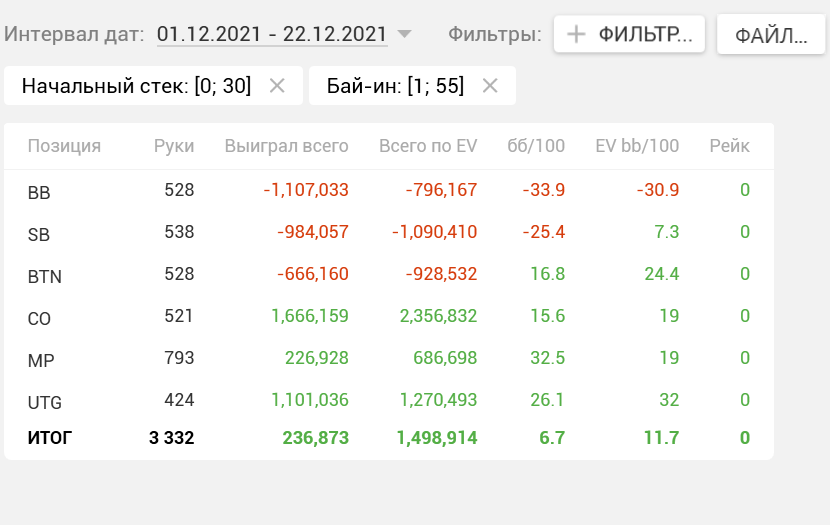Sort by the Позиция column header
This screenshot has width=830, height=525.
(x=64, y=146)
